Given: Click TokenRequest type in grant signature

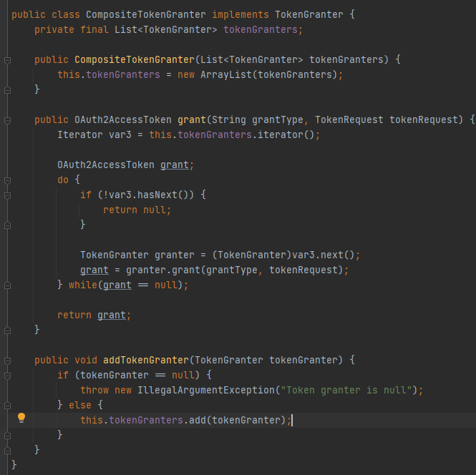Looking at the screenshot, I should click(349, 119).
